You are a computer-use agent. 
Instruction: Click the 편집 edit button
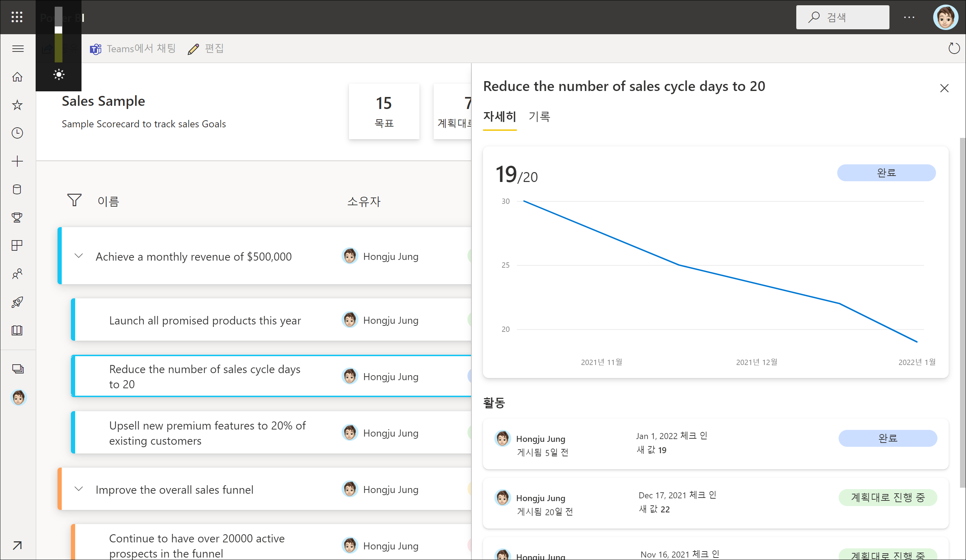pyautogui.click(x=206, y=49)
